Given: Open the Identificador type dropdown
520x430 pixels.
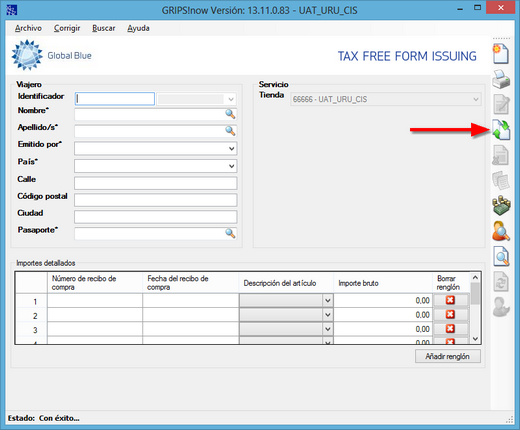Looking at the screenshot, I should pyautogui.click(x=231, y=99).
